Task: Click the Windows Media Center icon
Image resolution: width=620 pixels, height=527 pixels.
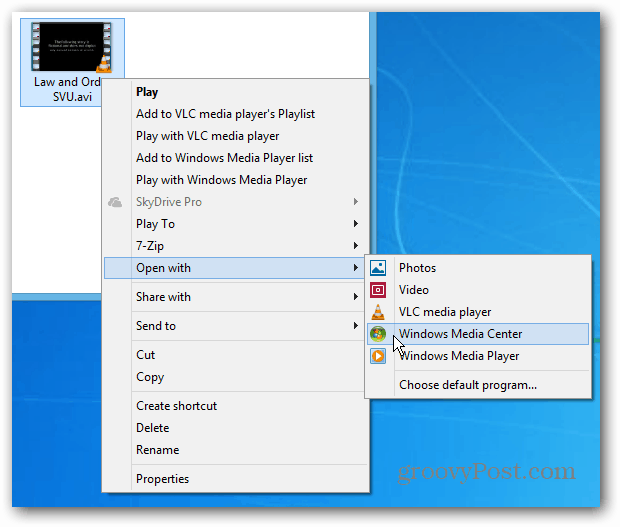Action: coord(378,334)
